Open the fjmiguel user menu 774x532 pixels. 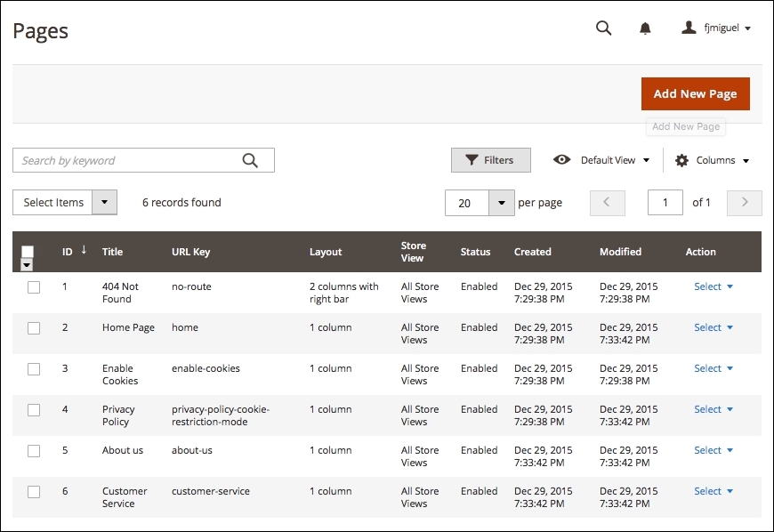pyautogui.click(x=721, y=28)
